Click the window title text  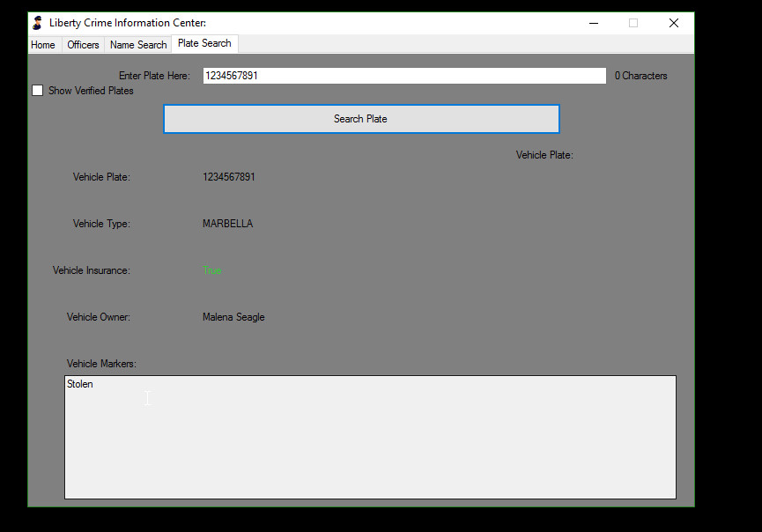point(128,23)
